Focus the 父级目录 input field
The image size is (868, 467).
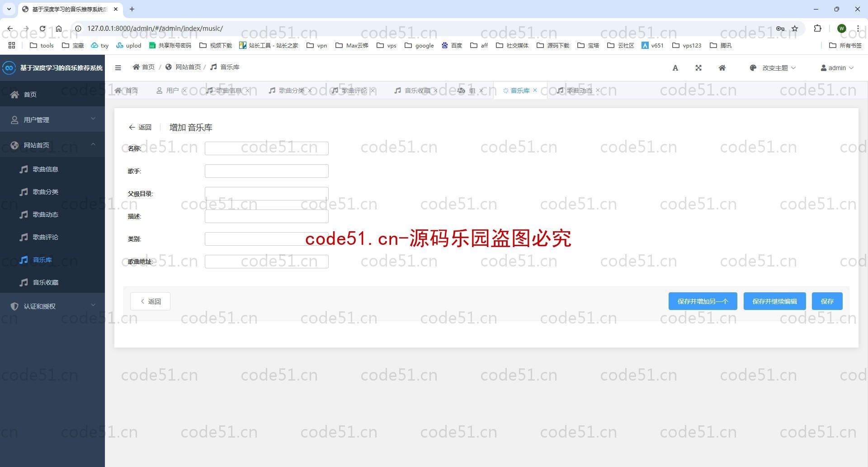point(267,194)
